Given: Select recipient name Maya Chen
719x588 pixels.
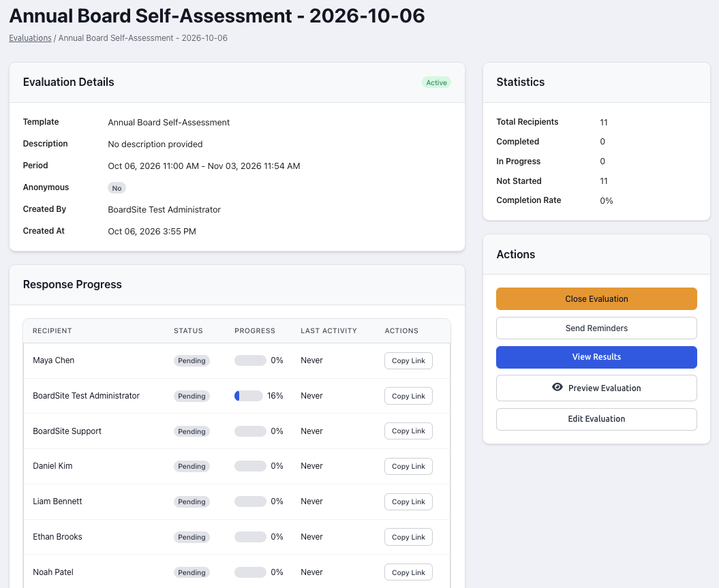Looking at the screenshot, I should [54, 360].
